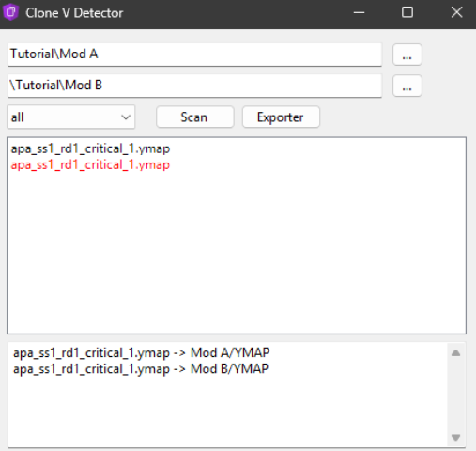Focus the \Tutorial\Mod B path field
Viewport: 476px width, 451px height.
pyautogui.click(x=194, y=86)
